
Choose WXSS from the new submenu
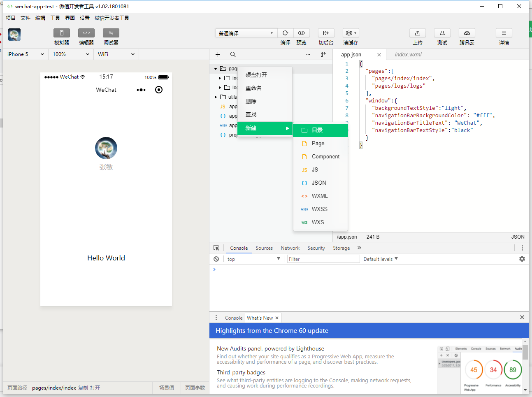[x=321, y=209]
